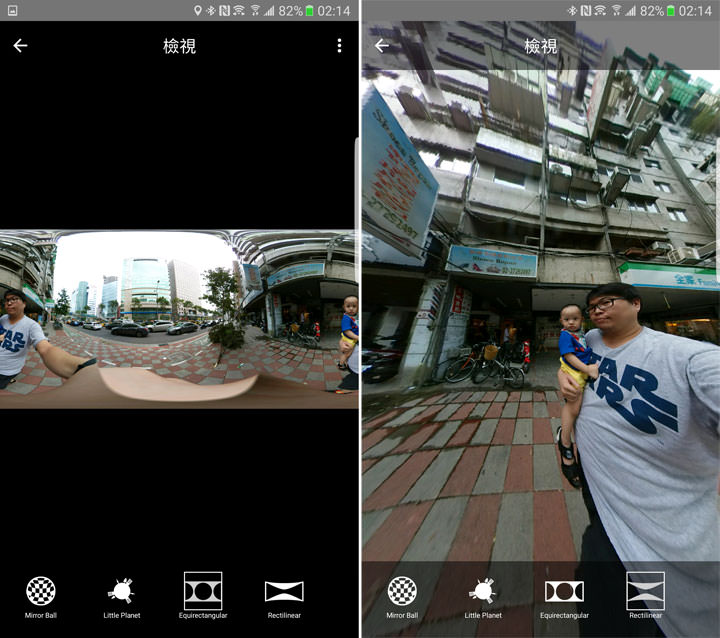The image size is (720, 638).
Task: Tap the equirectangular panorama street image
Action: [x=179, y=318]
